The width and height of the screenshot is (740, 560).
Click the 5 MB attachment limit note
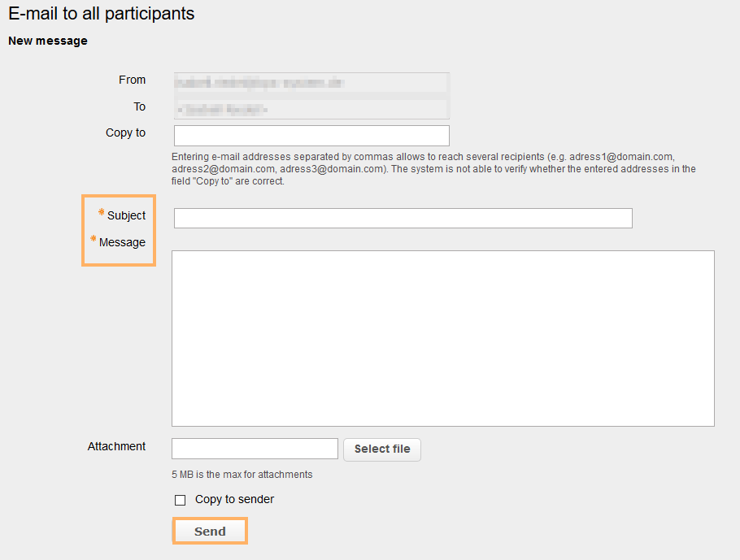click(x=241, y=474)
